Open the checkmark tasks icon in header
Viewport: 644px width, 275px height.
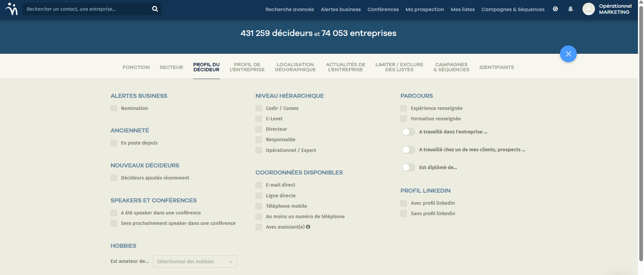click(555, 9)
